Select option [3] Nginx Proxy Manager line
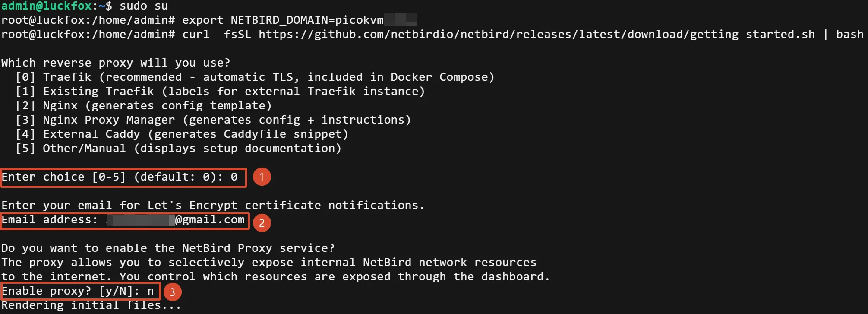The height and width of the screenshot is (314, 868). click(213, 120)
